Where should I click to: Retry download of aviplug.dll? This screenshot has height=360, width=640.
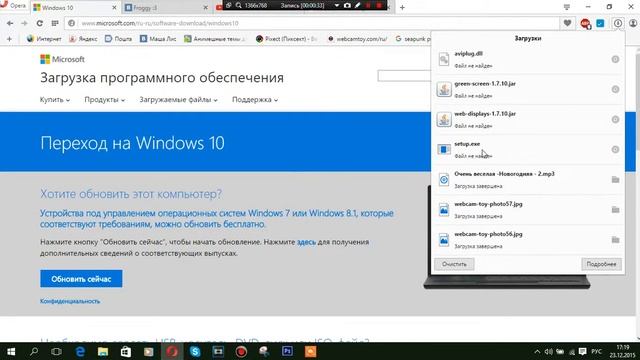click(x=615, y=59)
